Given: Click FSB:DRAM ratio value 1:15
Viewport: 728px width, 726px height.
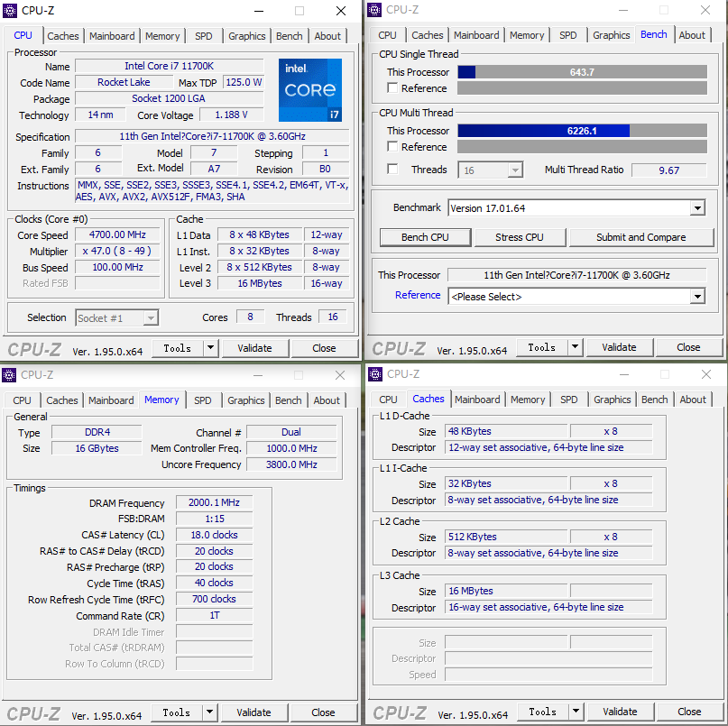Looking at the screenshot, I should pos(214,519).
